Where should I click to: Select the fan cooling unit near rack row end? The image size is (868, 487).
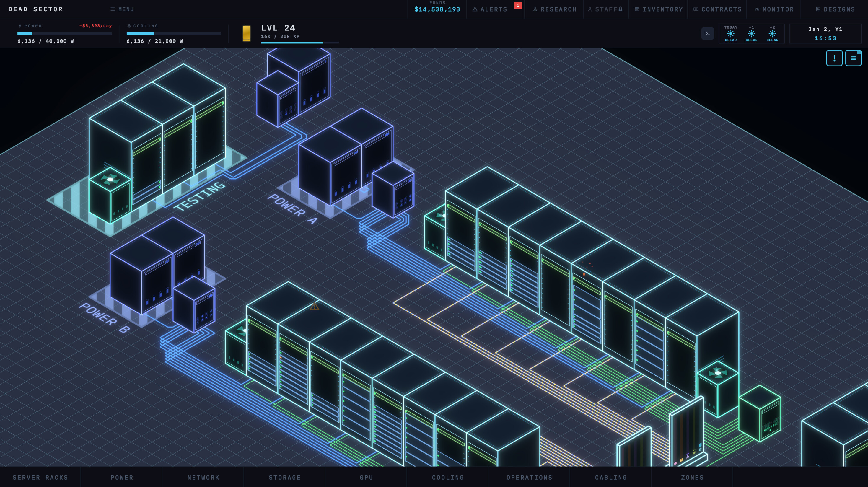pos(718,389)
